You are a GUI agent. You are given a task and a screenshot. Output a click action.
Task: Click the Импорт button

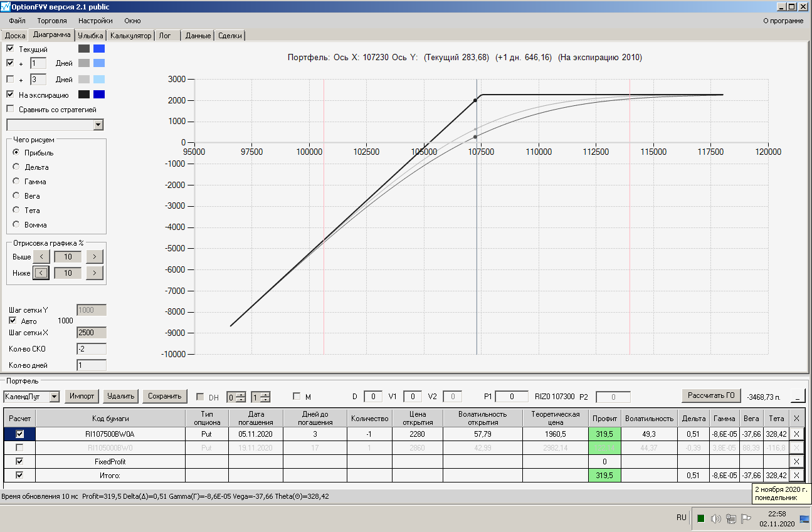pos(82,396)
